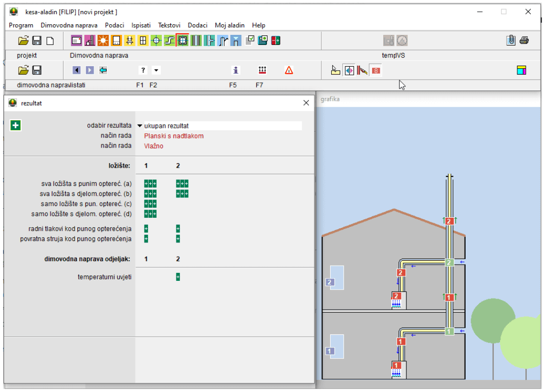Open the F2 dropdown arrow
545x392 pixels.
coord(156,70)
